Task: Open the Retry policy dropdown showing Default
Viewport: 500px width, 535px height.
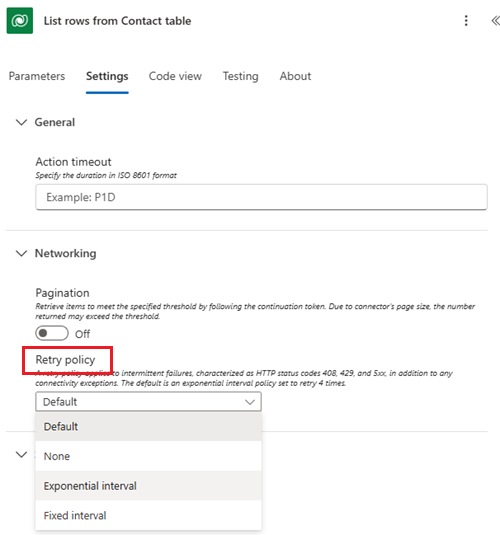Action: click(148, 402)
